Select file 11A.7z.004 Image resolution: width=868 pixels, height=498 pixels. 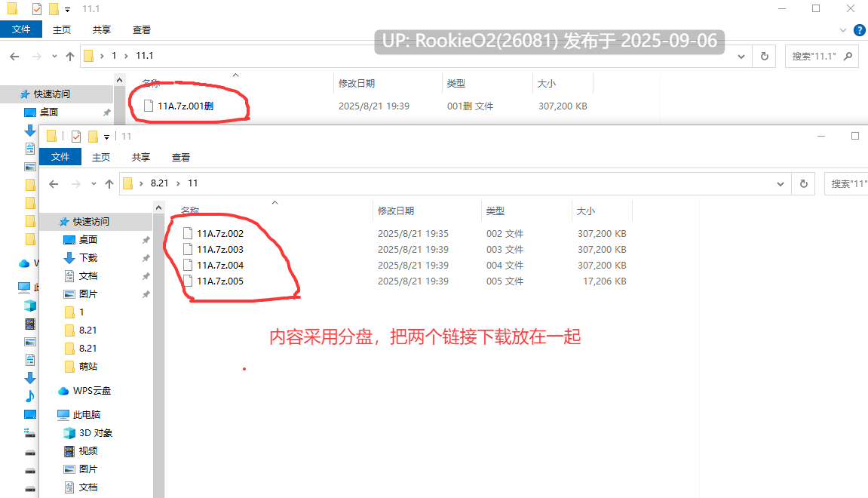click(x=219, y=266)
